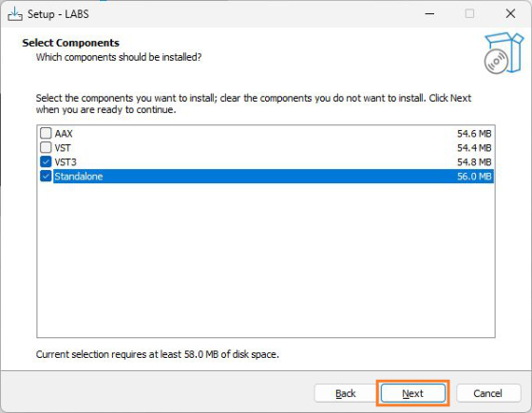Click the 56.0 MB size for Standalone
532x413 pixels.
pos(474,177)
